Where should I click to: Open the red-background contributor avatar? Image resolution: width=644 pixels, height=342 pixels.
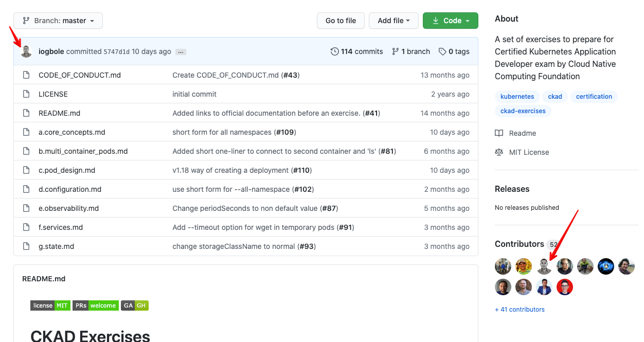565,287
